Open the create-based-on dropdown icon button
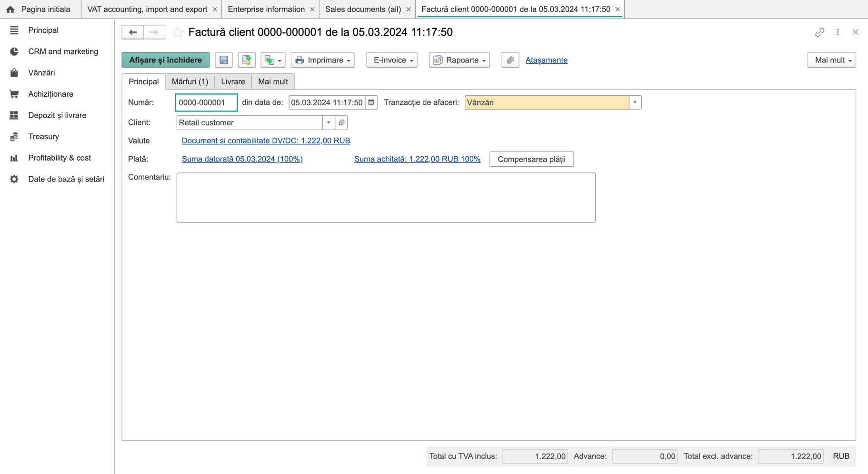This screenshot has height=474, width=868. [273, 60]
